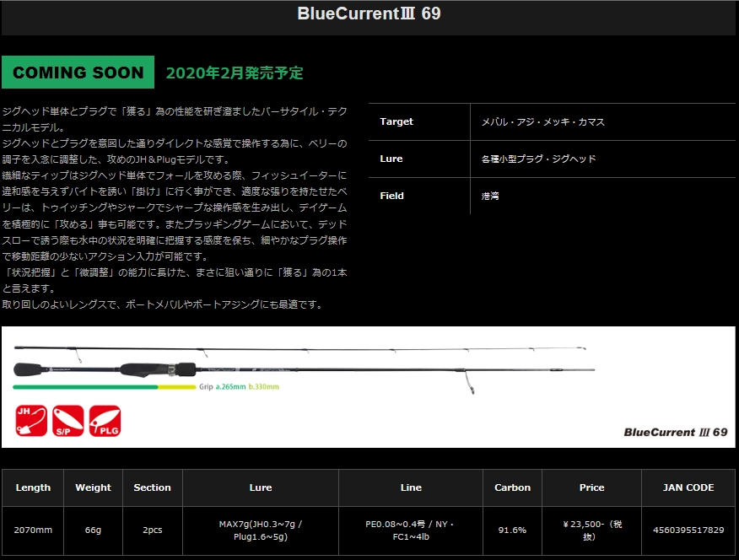The image size is (739, 560).
Task: Click the JH jighead lure icon
Action: 31,421
